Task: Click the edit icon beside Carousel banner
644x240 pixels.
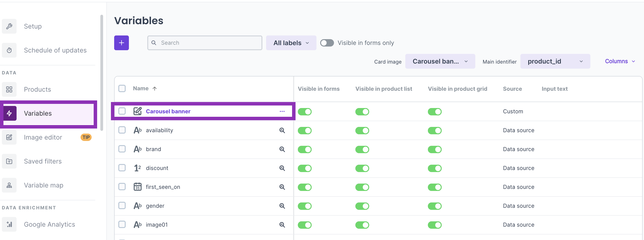Action: (x=137, y=111)
